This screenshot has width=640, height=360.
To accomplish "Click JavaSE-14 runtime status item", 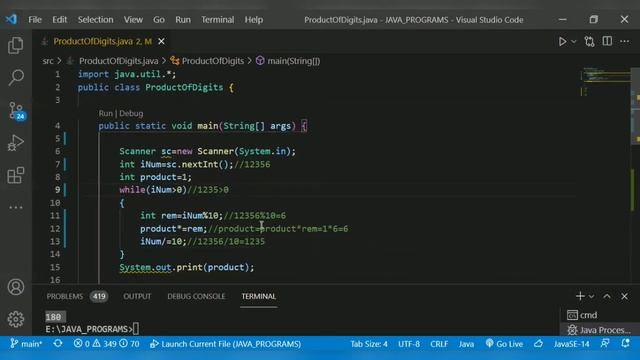I will [571, 344].
